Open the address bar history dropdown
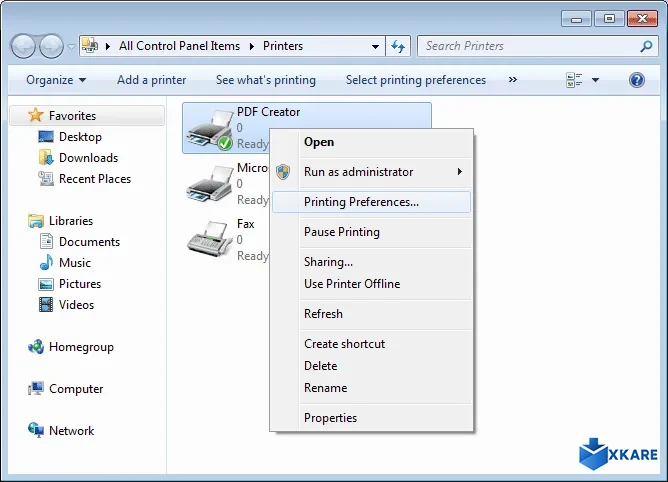This screenshot has height=482, width=668. pyautogui.click(x=375, y=46)
